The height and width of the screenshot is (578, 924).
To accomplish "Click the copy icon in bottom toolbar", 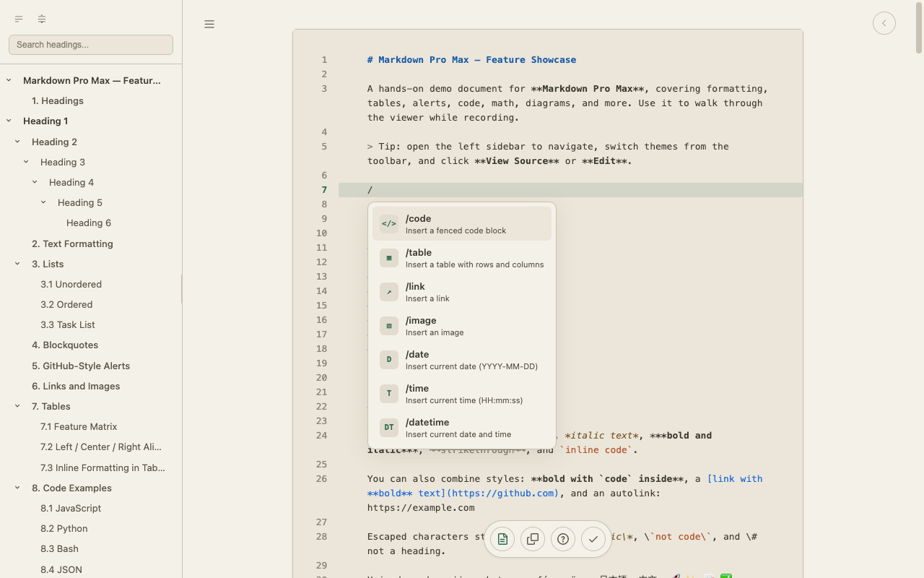I will point(533,539).
